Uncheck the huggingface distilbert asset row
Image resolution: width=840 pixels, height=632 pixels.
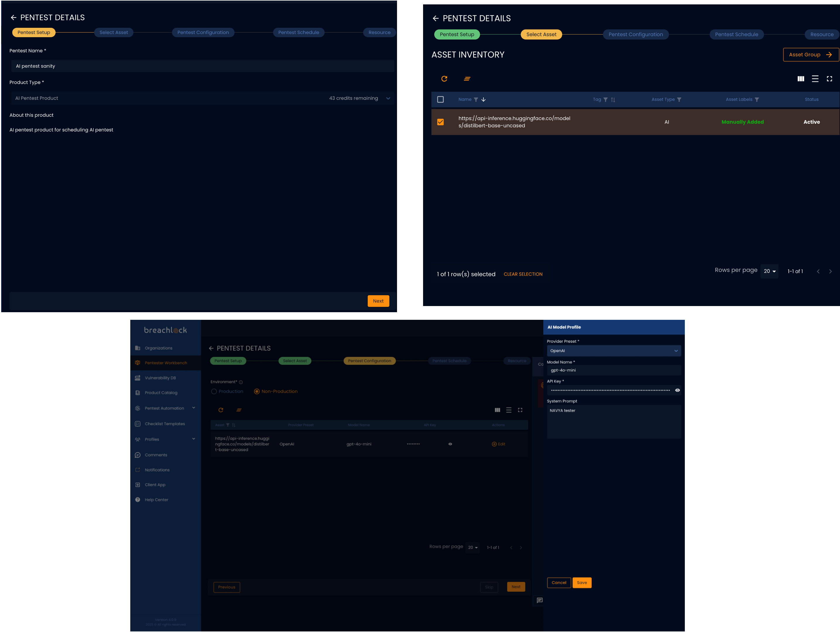[x=441, y=122]
